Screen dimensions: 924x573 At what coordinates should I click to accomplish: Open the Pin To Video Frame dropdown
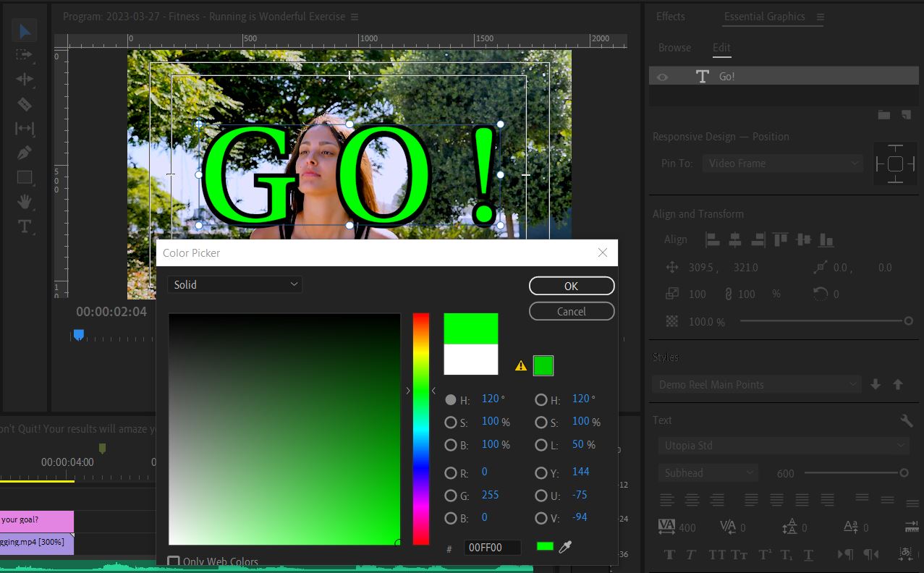[783, 164]
